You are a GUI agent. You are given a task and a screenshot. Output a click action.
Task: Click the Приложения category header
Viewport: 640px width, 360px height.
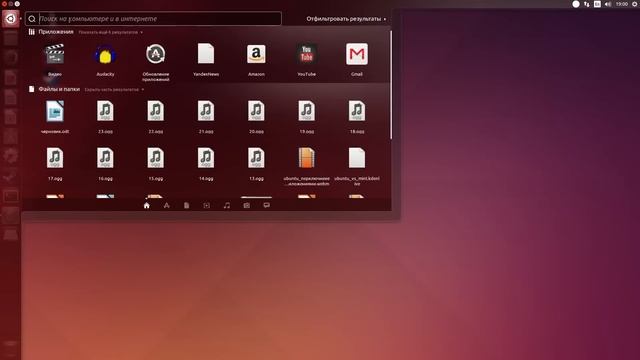pos(56,32)
